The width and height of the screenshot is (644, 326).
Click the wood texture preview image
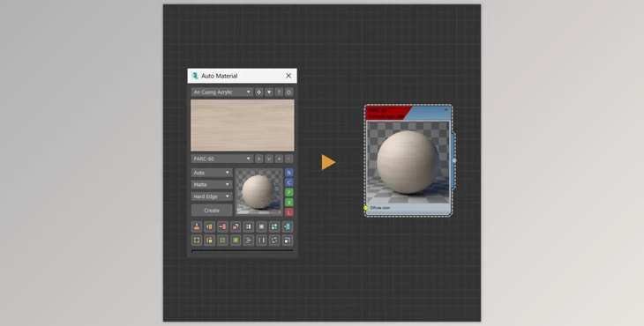click(243, 125)
